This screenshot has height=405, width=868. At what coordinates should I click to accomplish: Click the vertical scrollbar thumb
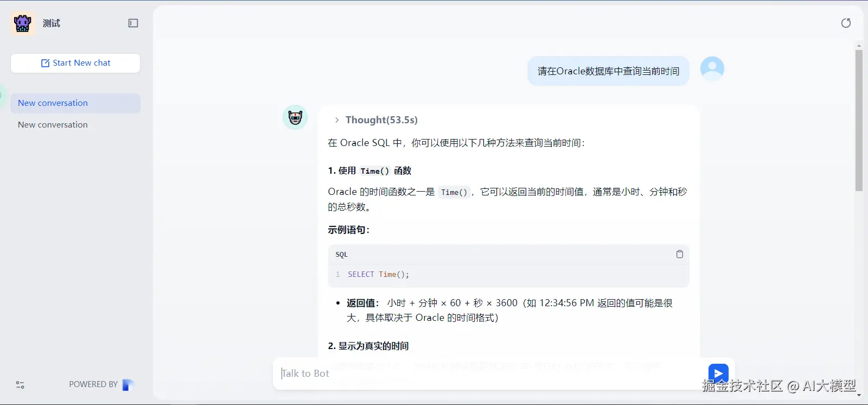[859, 121]
